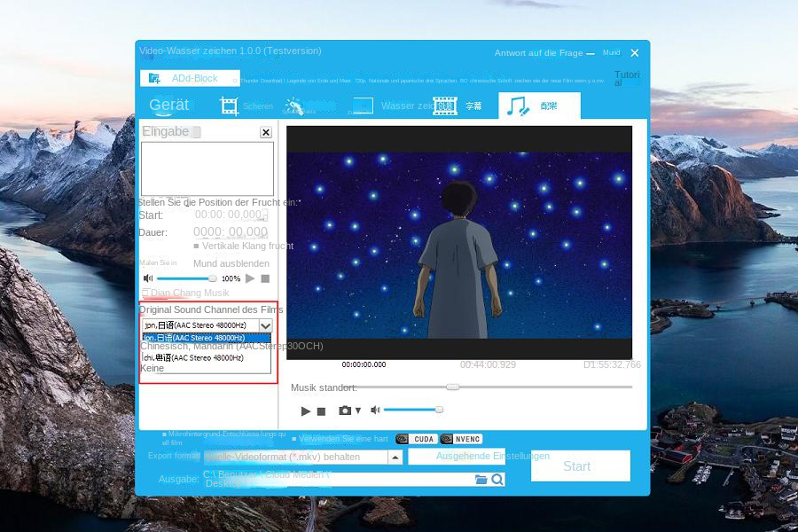The width and height of the screenshot is (798, 532).
Task: Toggle the Mikrohintergrund checkbox
Action: tap(164, 434)
